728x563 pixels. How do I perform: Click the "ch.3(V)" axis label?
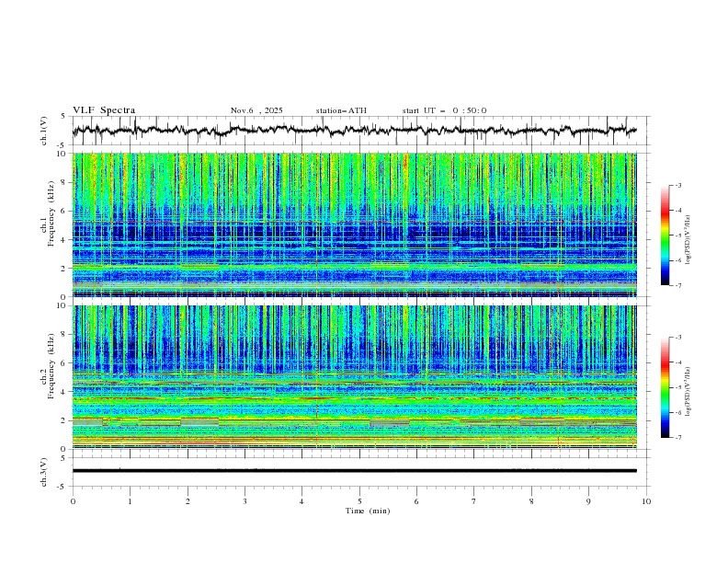point(44,472)
